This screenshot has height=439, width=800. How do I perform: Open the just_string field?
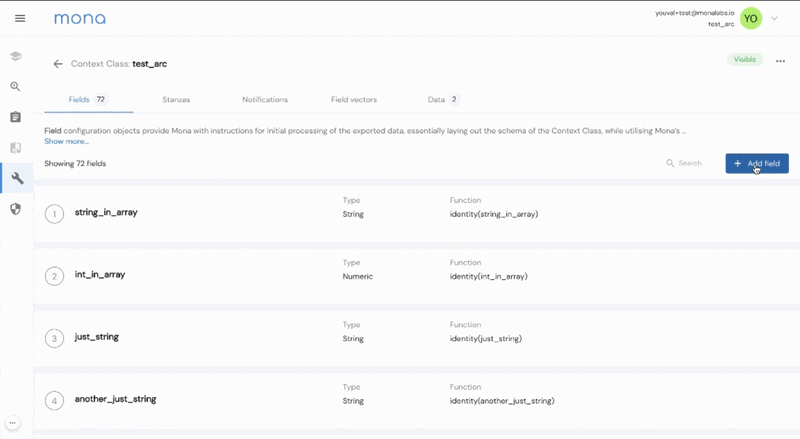click(97, 337)
